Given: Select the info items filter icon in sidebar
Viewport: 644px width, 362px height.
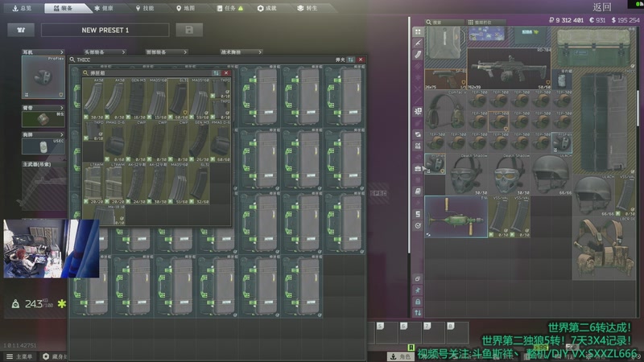Looking at the screenshot, I should pyautogui.click(x=418, y=191).
